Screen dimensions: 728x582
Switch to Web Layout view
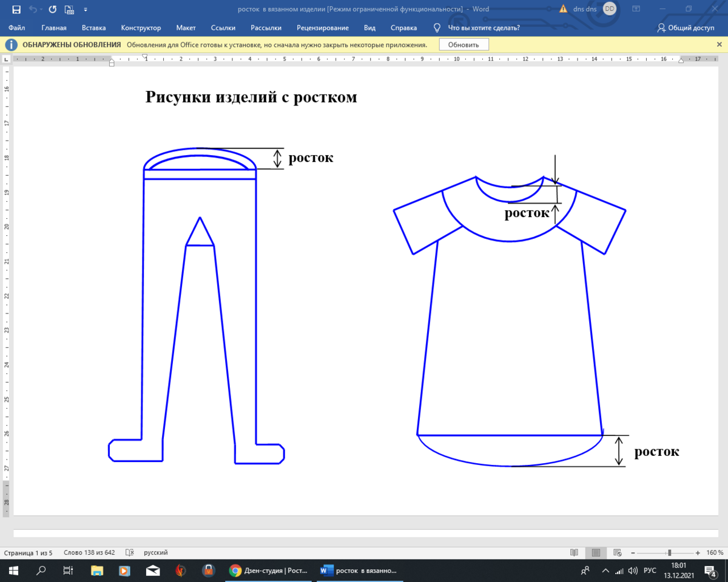point(618,553)
